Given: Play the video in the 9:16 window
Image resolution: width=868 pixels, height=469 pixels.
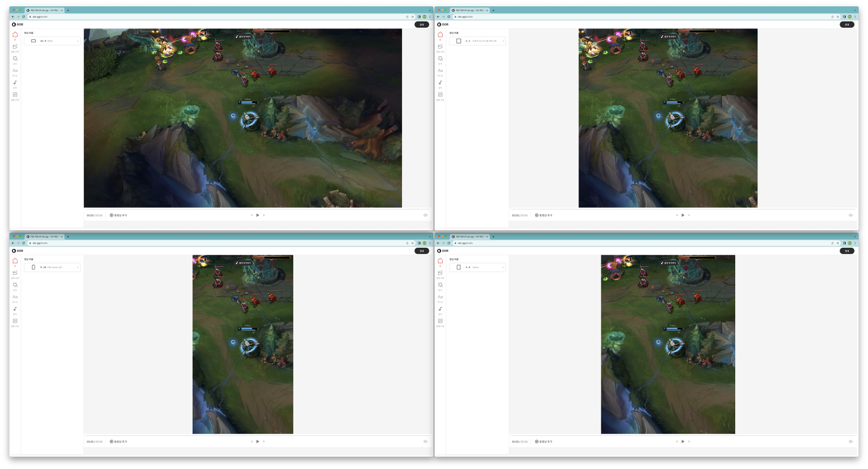Looking at the screenshot, I should (x=258, y=441).
